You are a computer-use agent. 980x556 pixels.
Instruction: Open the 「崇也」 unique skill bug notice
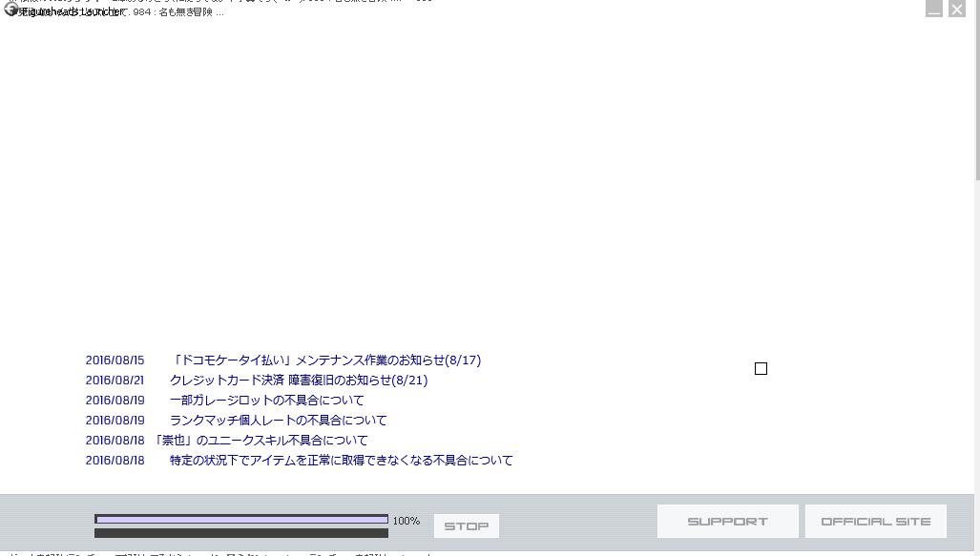(x=260, y=441)
